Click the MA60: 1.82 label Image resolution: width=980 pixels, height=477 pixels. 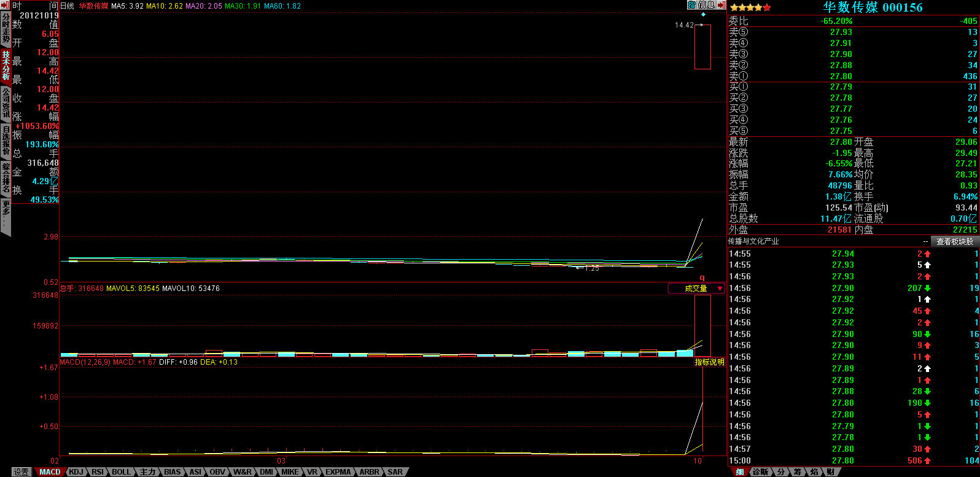pos(282,6)
